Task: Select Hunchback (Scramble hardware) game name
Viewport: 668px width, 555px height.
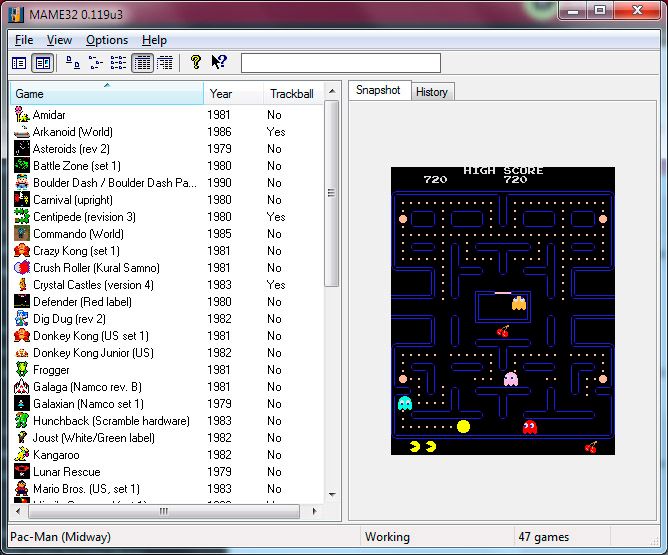Action: (111, 421)
